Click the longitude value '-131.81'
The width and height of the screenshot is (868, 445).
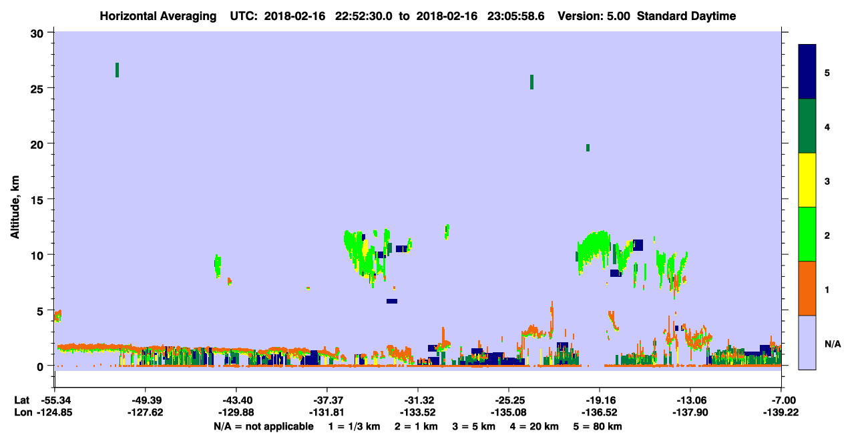[327, 412]
